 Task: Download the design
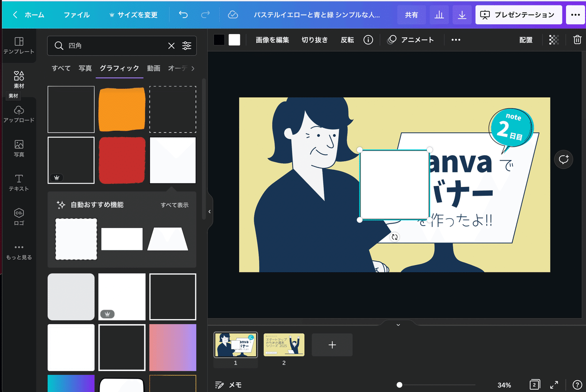(462, 15)
